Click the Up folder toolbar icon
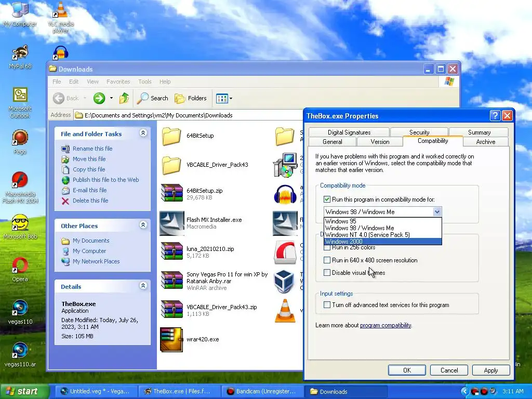 point(124,98)
